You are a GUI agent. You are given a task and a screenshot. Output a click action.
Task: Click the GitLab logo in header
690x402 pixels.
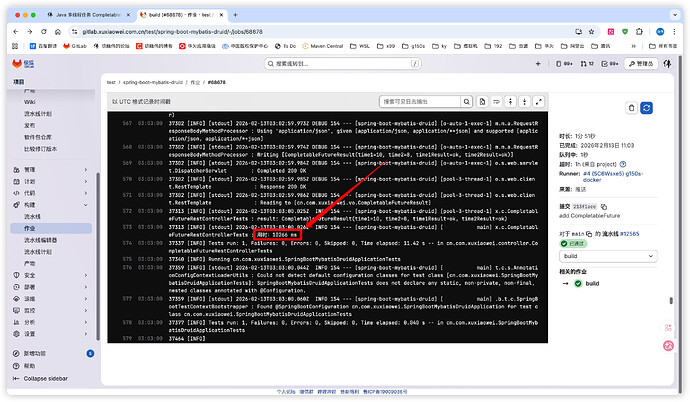[17, 64]
